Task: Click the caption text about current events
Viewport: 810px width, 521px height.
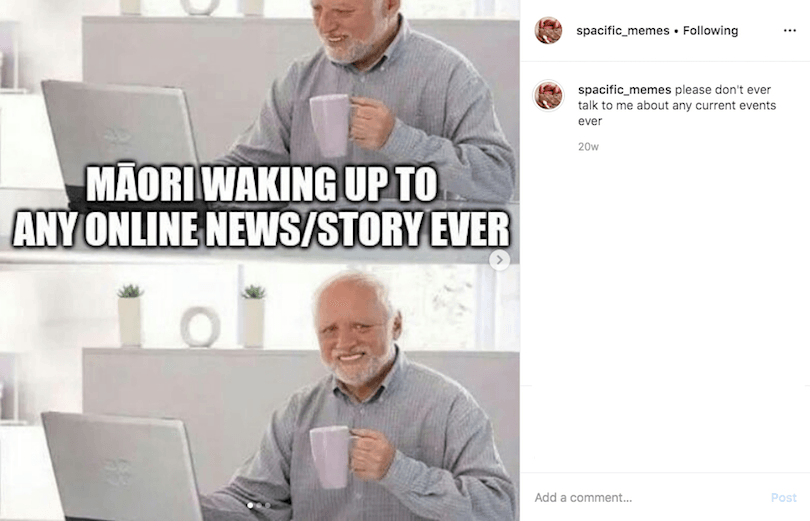Action: 677,105
